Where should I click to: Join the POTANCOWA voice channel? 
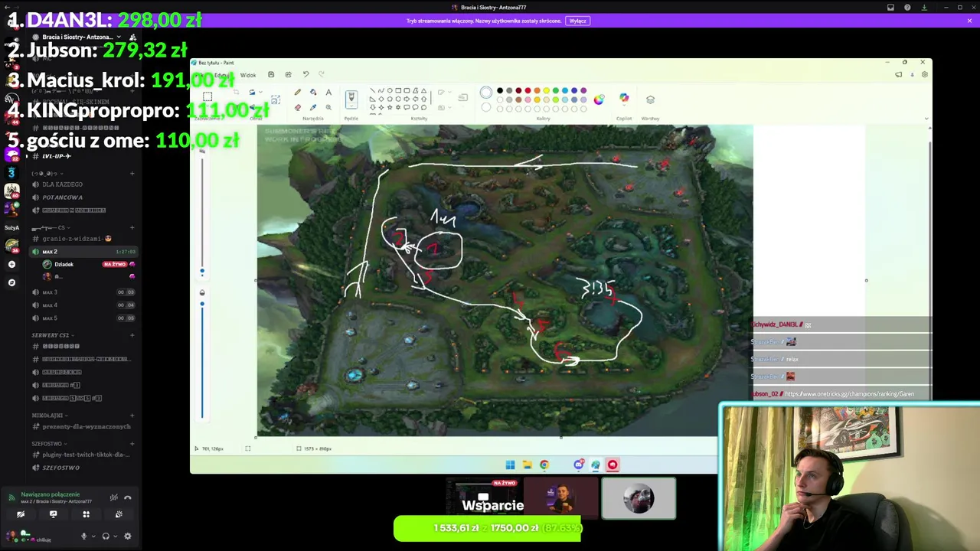click(84, 197)
